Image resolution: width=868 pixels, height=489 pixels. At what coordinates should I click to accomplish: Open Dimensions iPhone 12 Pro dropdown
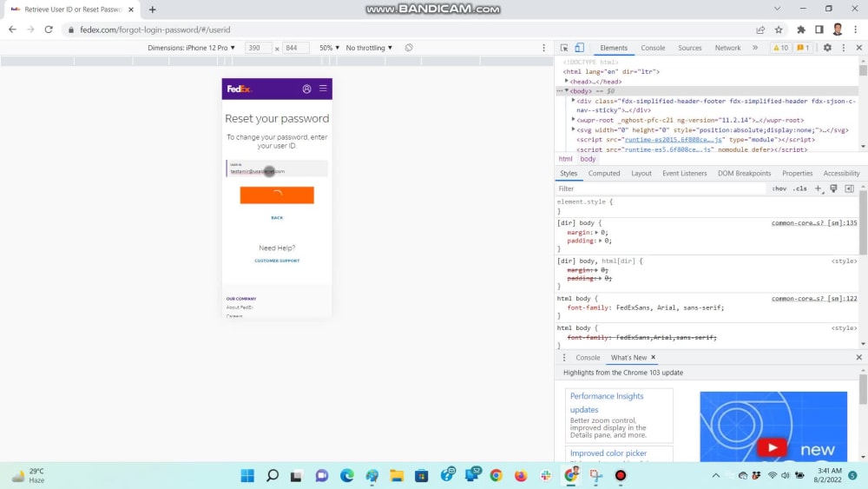[191, 48]
